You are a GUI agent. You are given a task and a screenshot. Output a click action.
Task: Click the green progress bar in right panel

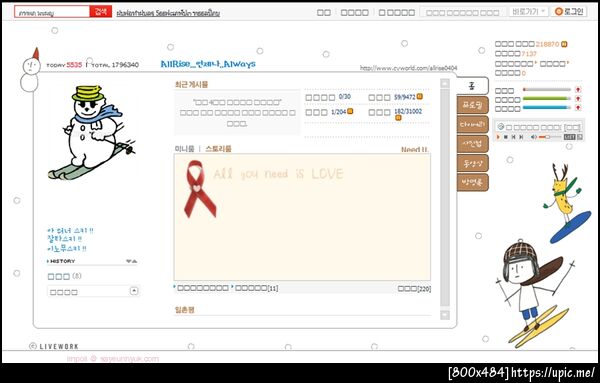point(547,99)
